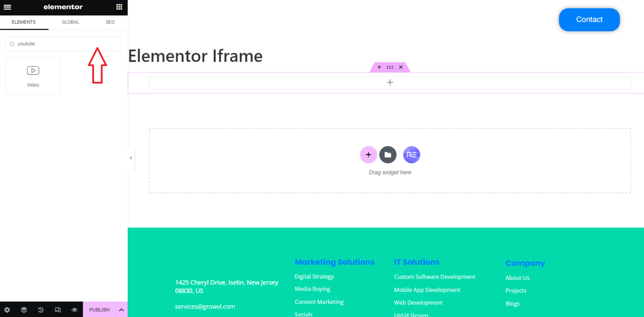Open page settings gear icon
Viewport: 644px width, 317px height.
pos(7,310)
